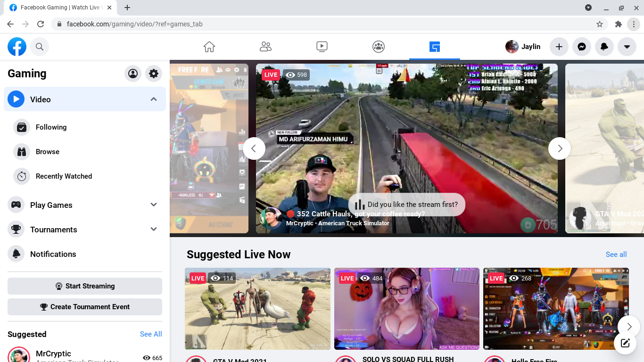Click the LIVE badge on the featured stream
The height and width of the screenshot is (362, 644).
point(271,74)
